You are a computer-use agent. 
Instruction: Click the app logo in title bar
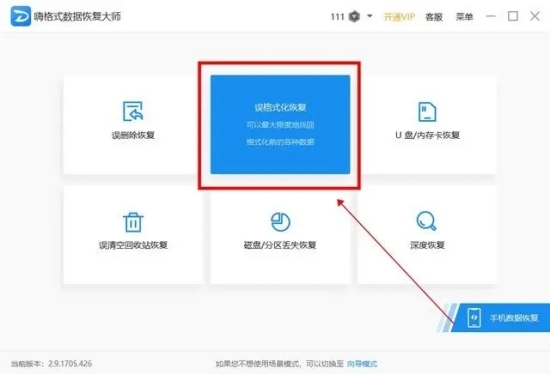click(21, 16)
